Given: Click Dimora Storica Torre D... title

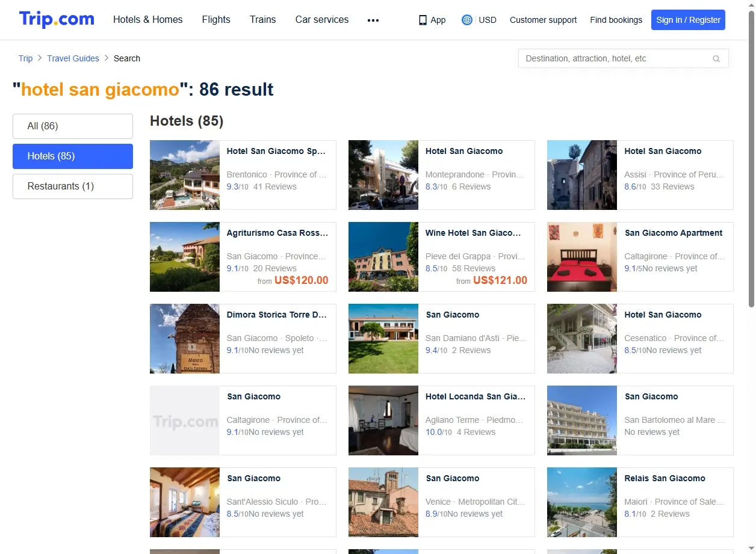Looking at the screenshot, I should 277,315.
